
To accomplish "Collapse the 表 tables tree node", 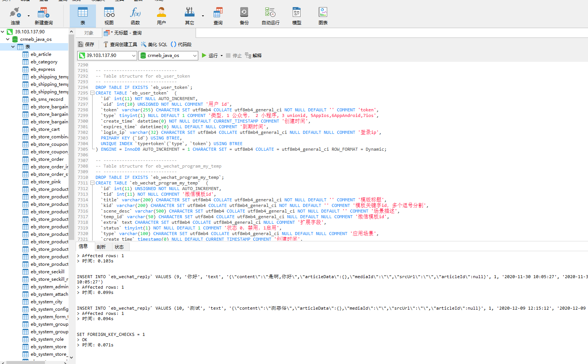I will [x=13, y=47].
